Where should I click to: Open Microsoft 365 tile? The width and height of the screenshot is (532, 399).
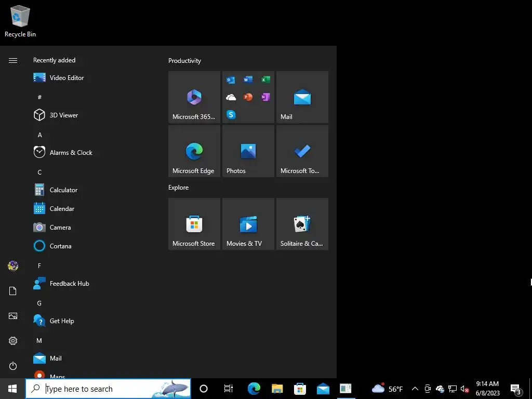(194, 97)
